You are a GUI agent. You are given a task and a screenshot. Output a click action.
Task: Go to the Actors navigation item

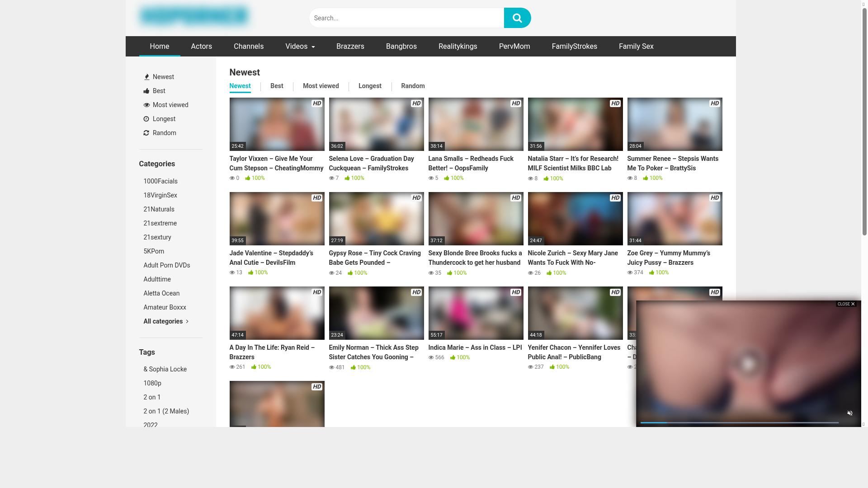[201, 47]
